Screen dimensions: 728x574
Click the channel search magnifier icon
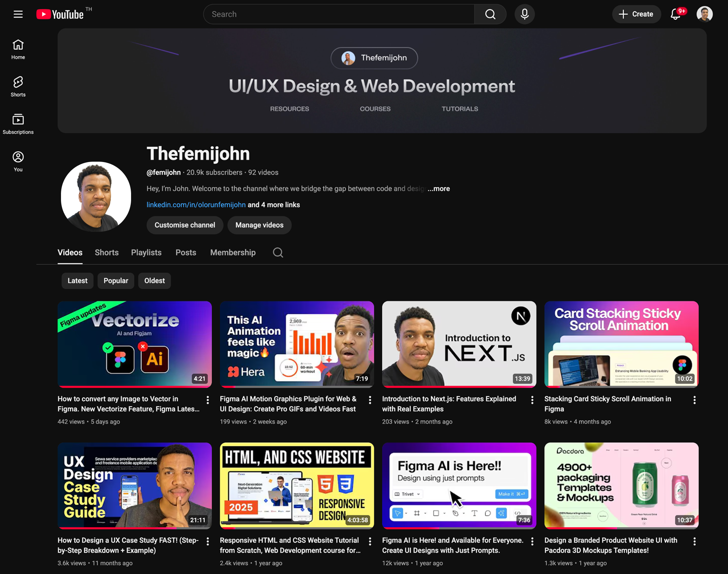coord(278,252)
